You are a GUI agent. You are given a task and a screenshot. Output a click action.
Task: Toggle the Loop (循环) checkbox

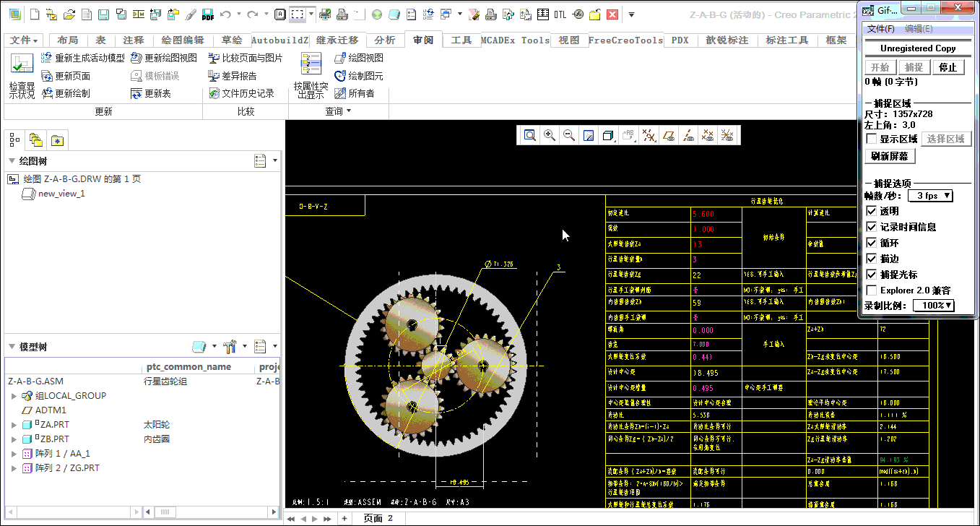[x=872, y=243]
